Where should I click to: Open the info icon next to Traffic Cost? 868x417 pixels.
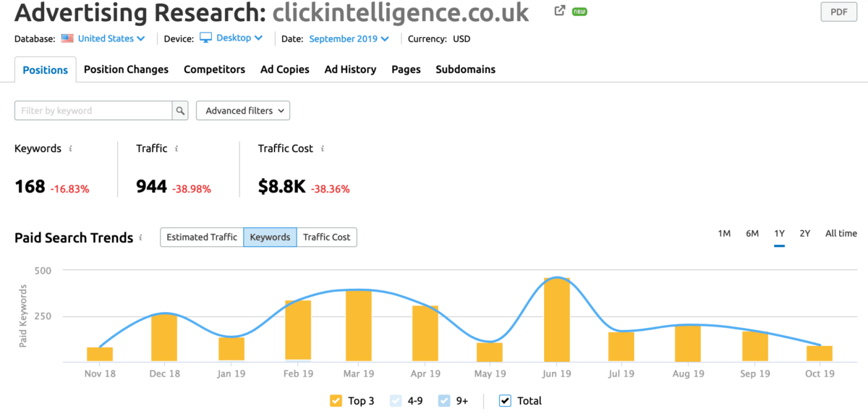(x=322, y=148)
